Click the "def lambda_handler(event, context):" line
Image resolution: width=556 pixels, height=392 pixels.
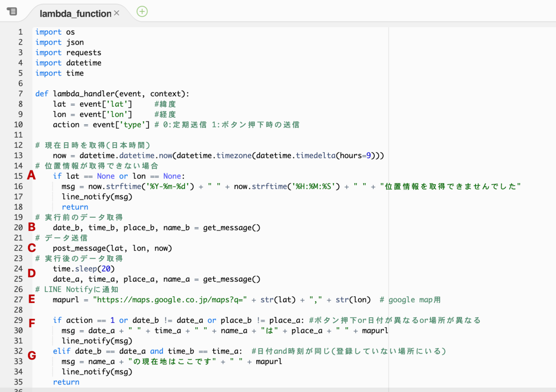pos(113,94)
